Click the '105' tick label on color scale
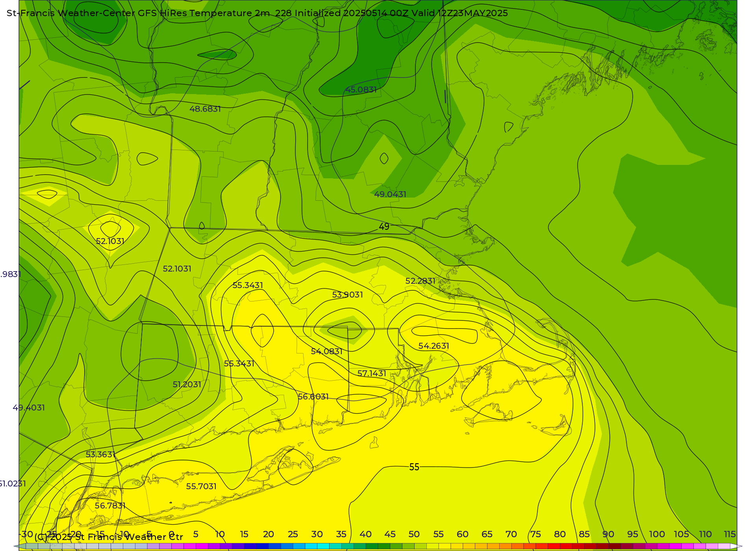756x551 pixels. click(x=681, y=534)
